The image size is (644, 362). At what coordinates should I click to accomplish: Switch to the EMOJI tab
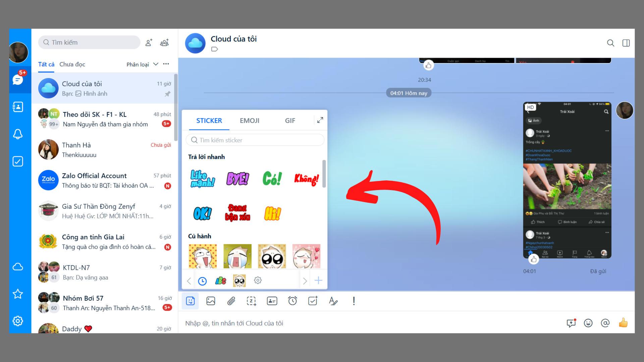coord(250,120)
